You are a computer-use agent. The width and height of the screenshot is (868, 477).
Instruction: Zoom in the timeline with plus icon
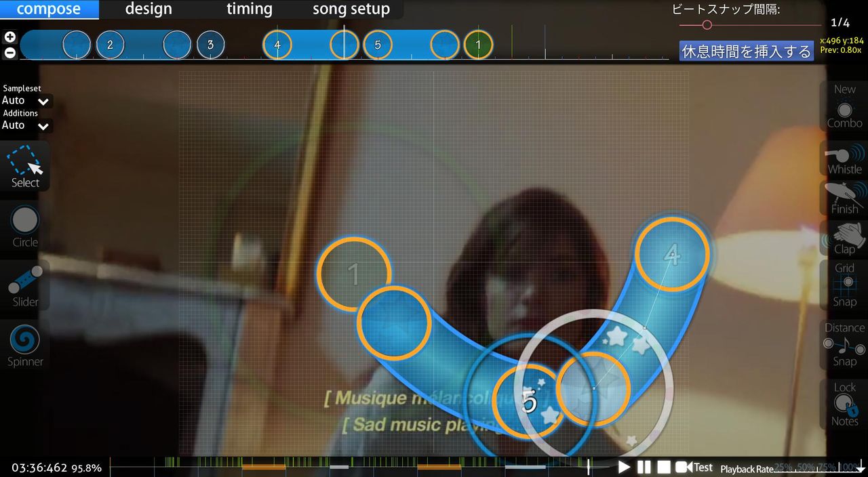10,37
